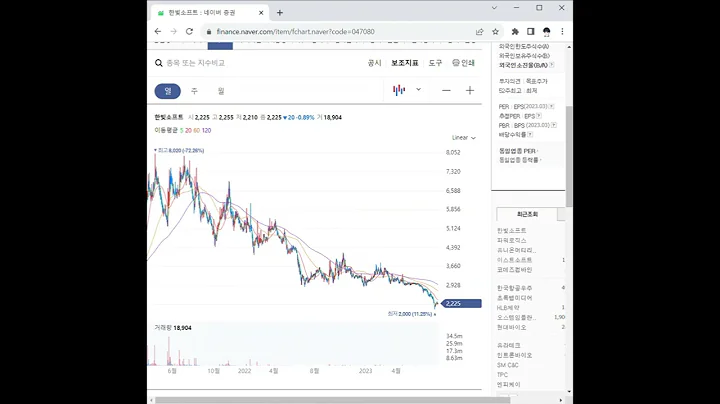720x404 pixels.
Task: Open 인트론바이오 in recent list
Action: [514, 355]
